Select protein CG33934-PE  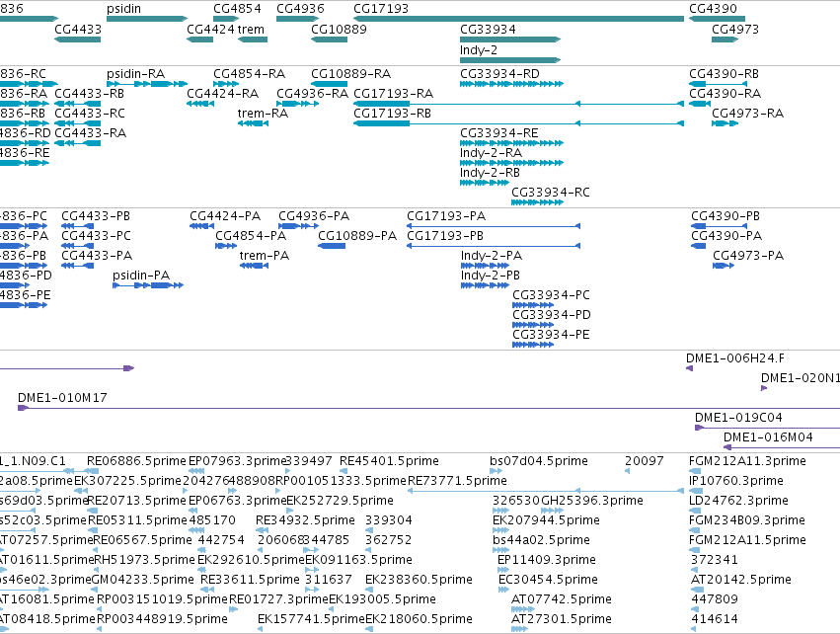tap(551, 335)
